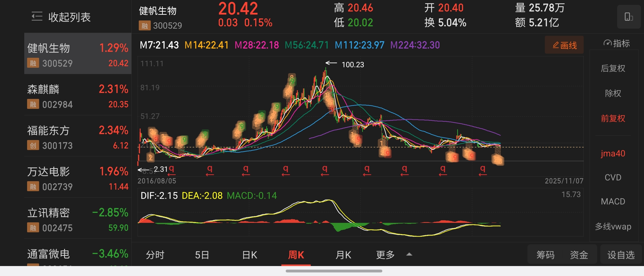Click the 画线 draw line pencil button
This screenshot has height=276, width=644.
point(564,45)
